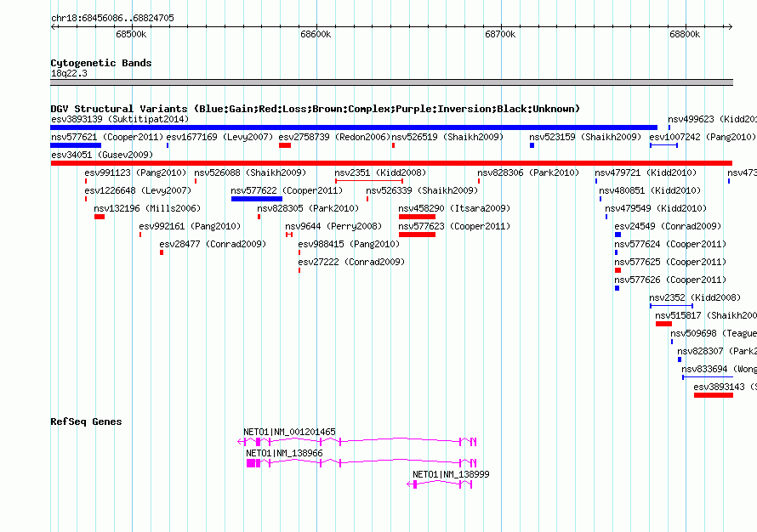The width and height of the screenshot is (757, 532).
Task: Click the chr18:68456086..68824705 coordinate text
Action: 112,18
